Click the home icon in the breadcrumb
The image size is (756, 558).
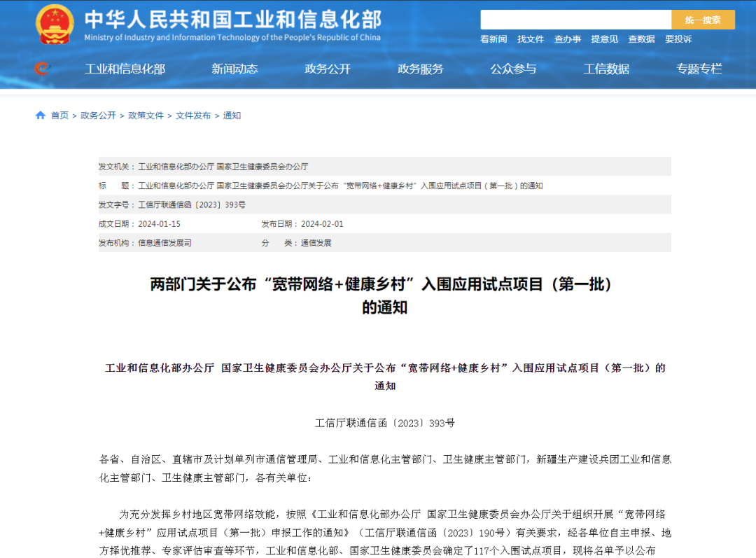(x=39, y=115)
